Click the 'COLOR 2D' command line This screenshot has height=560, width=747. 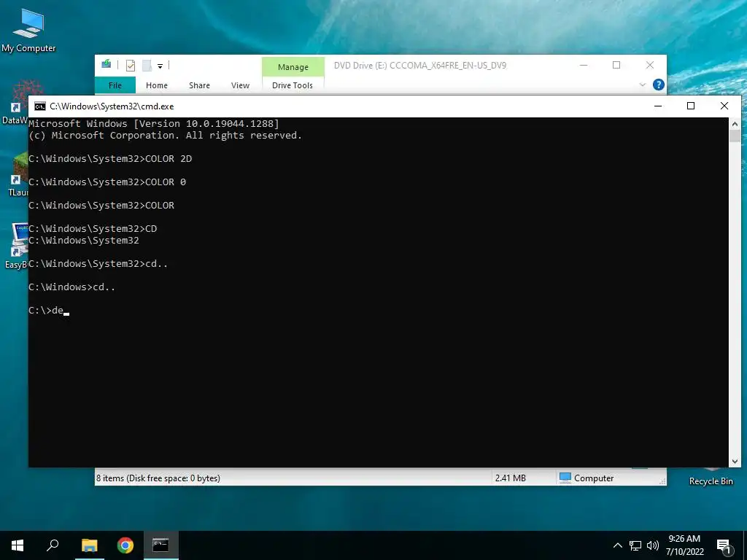coord(110,158)
